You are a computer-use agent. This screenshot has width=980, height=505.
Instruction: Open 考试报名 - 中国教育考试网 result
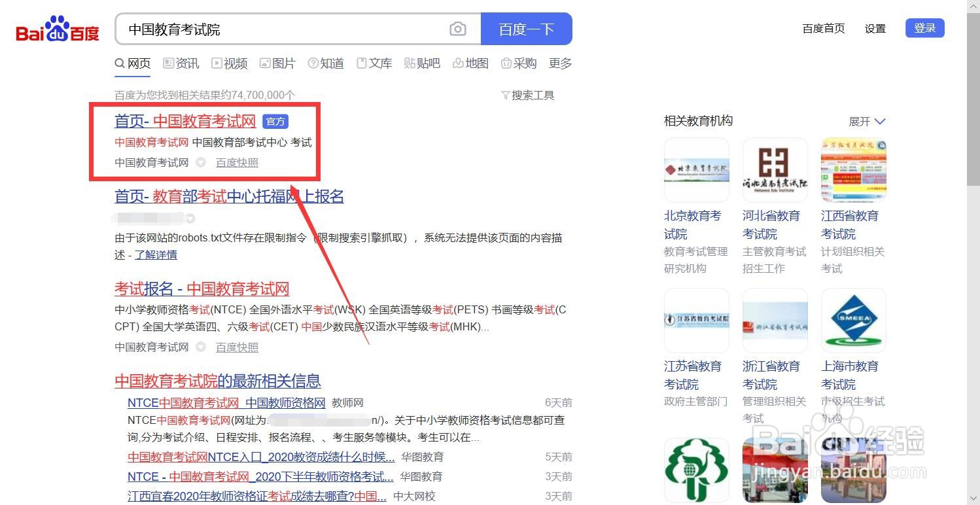pyautogui.click(x=201, y=289)
